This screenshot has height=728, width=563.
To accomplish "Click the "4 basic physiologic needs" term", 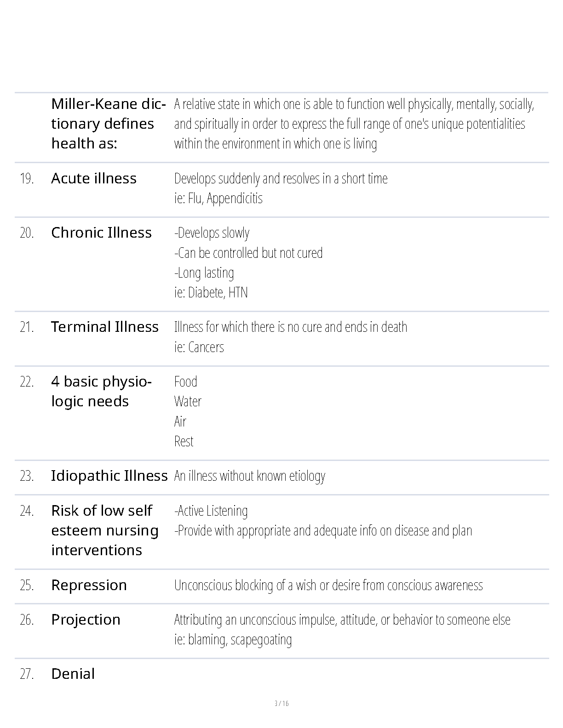I will (101, 391).
